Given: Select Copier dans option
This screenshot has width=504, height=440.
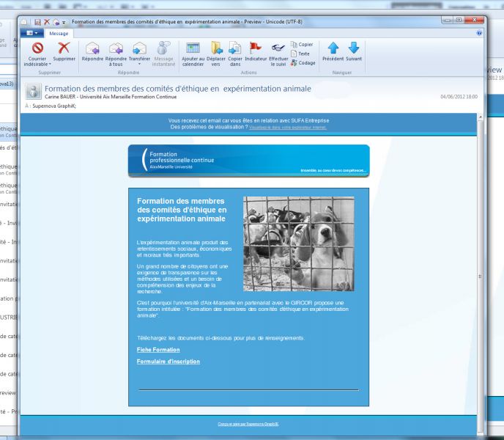Looking at the screenshot, I should [235, 54].
